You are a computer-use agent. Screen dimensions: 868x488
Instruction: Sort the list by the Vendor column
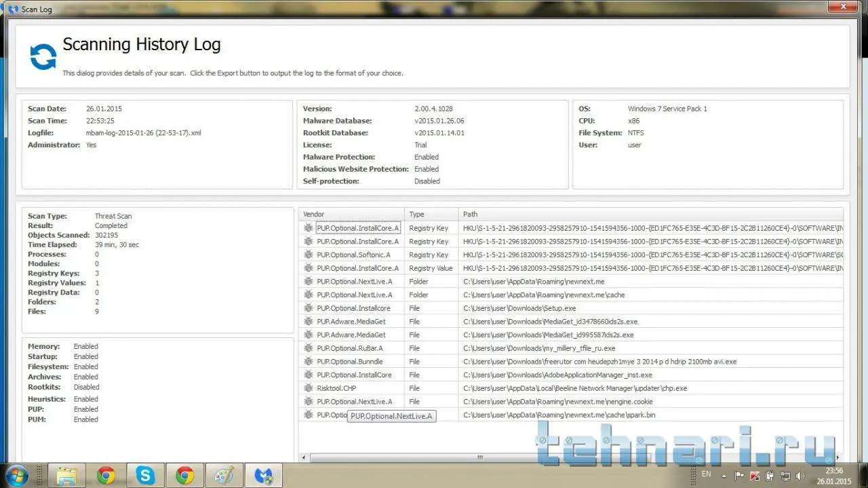(352, 214)
